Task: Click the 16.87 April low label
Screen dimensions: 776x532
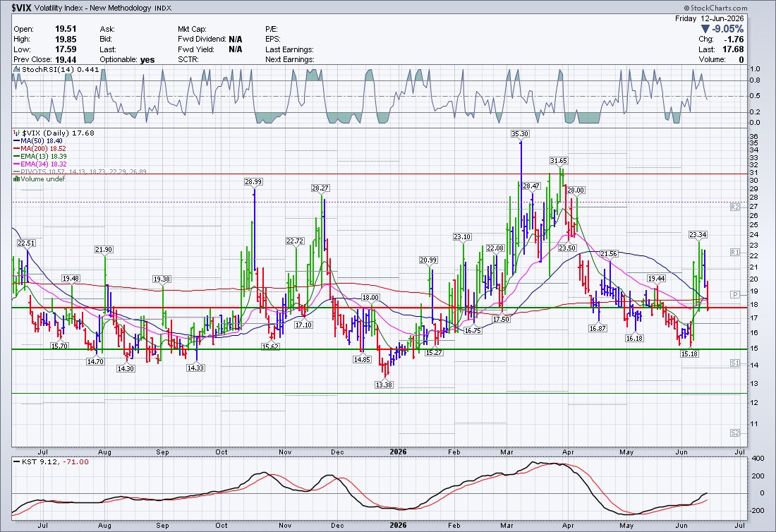Action: pos(598,328)
